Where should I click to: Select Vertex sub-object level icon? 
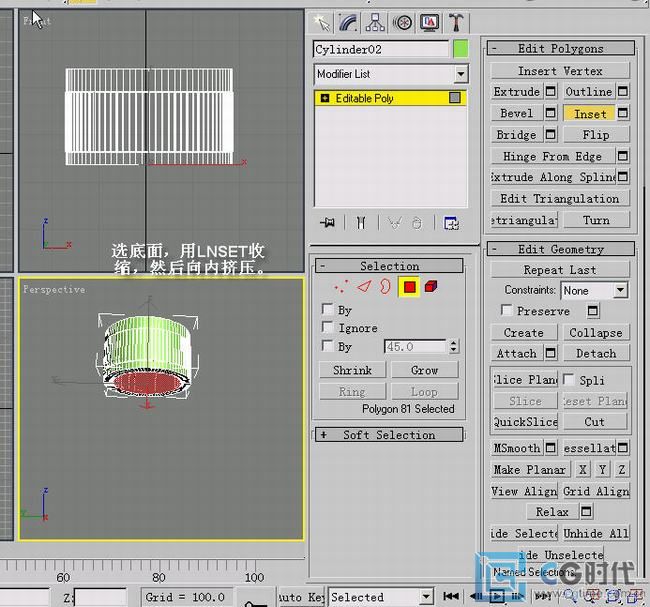[341, 287]
